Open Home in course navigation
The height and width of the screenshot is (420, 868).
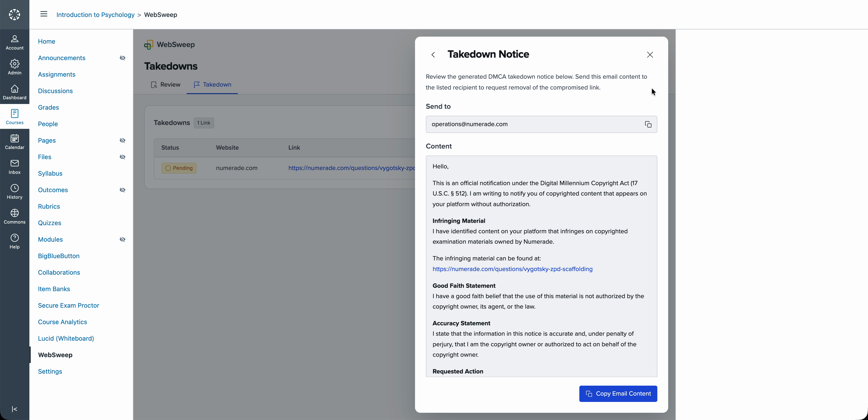pos(47,41)
